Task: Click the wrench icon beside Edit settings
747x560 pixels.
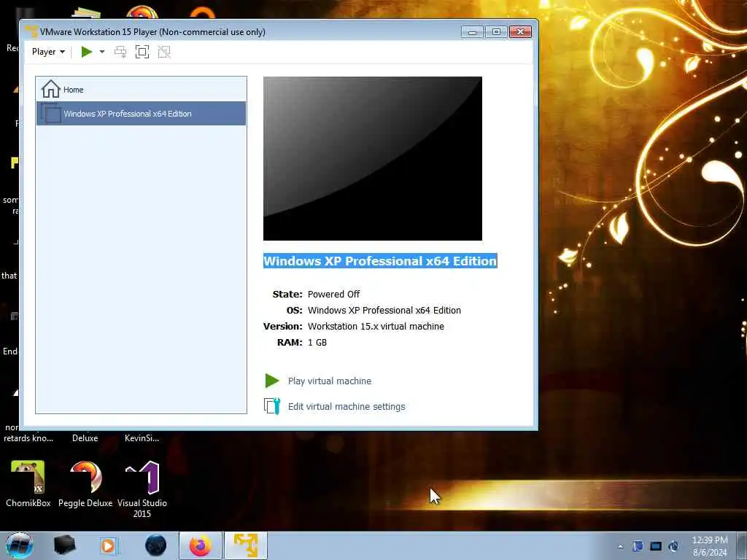Action: pyautogui.click(x=272, y=406)
